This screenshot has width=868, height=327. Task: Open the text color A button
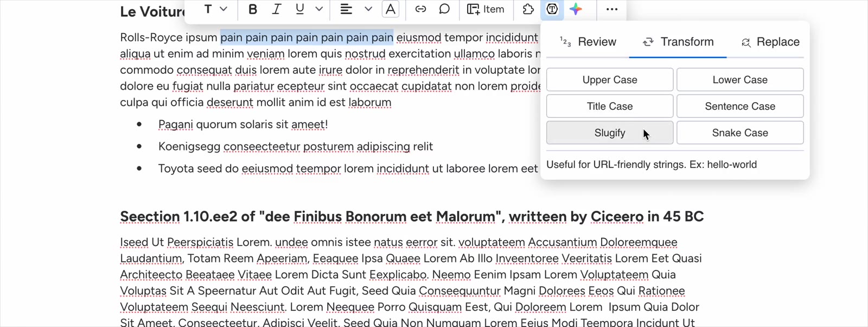[391, 9]
